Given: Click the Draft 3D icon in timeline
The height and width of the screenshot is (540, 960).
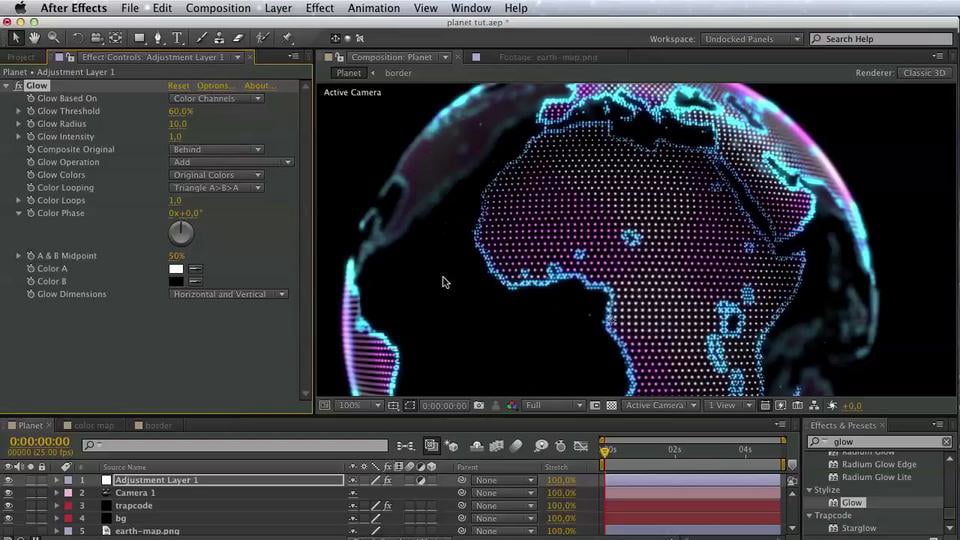Looking at the screenshot, I should tap(452, 446).
